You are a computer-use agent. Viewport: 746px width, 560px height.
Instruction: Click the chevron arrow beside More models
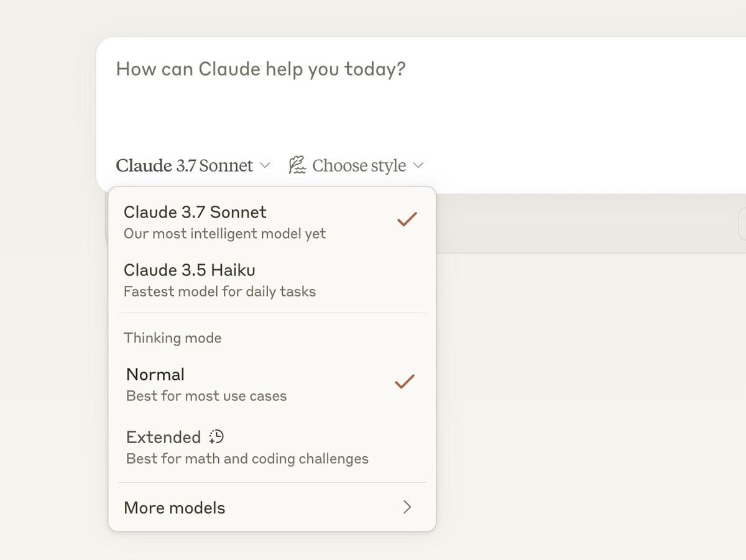407,507
